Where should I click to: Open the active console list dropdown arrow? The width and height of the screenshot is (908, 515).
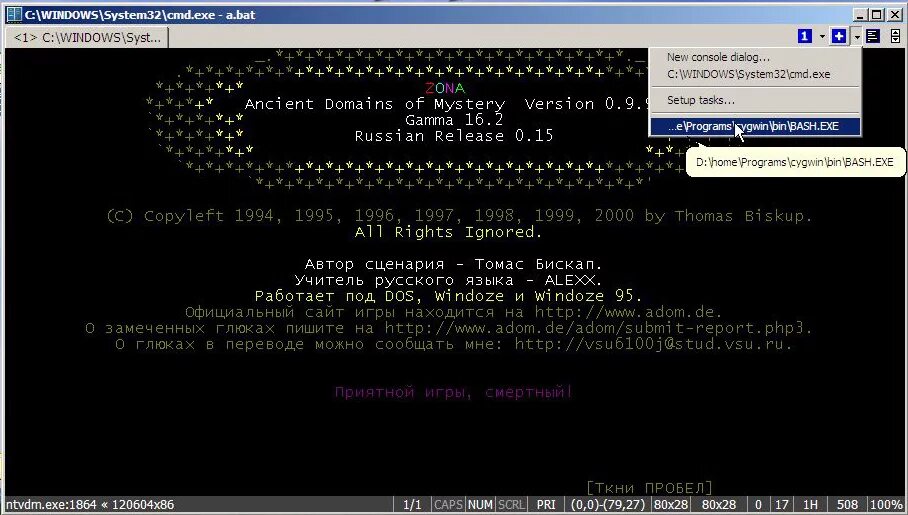click(822, 37)
